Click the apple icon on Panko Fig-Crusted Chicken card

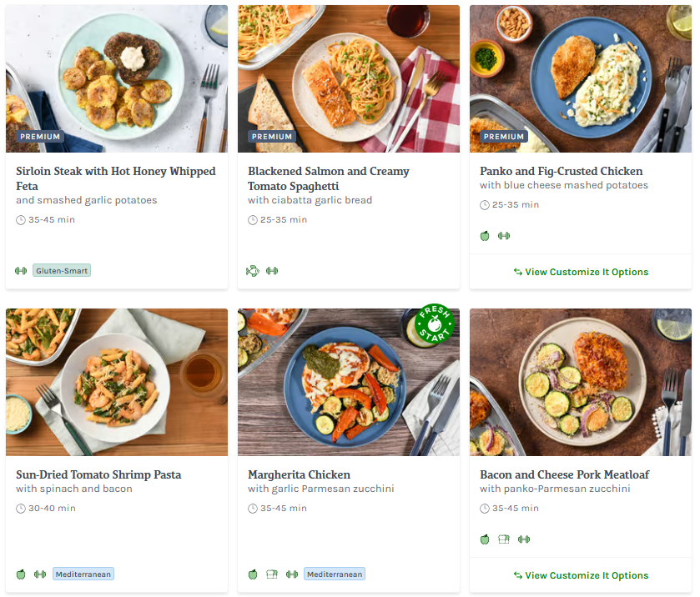485,236
